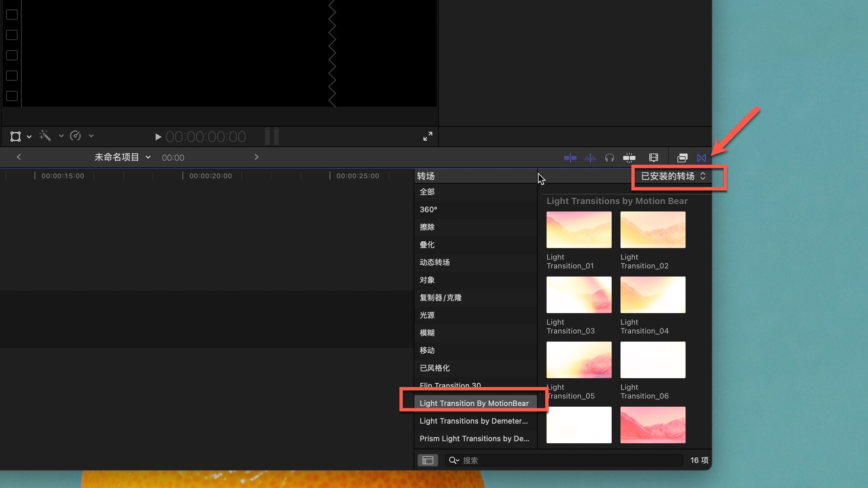Go forward in timeline history
The width and height of the screenshot is (868, 488).
[256, 157]
